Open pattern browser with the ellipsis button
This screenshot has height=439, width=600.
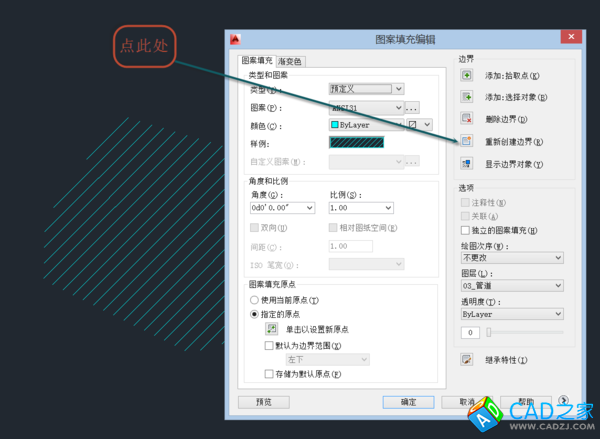[412, 107]
